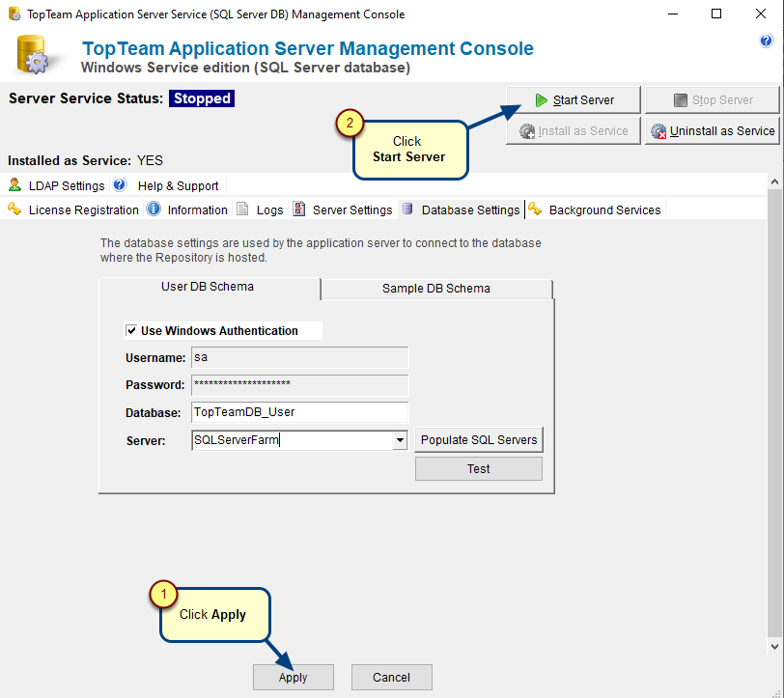This screenshot has width=784, height=698.
Task: Minimize the Management Console window
Action: pos(673,14)
